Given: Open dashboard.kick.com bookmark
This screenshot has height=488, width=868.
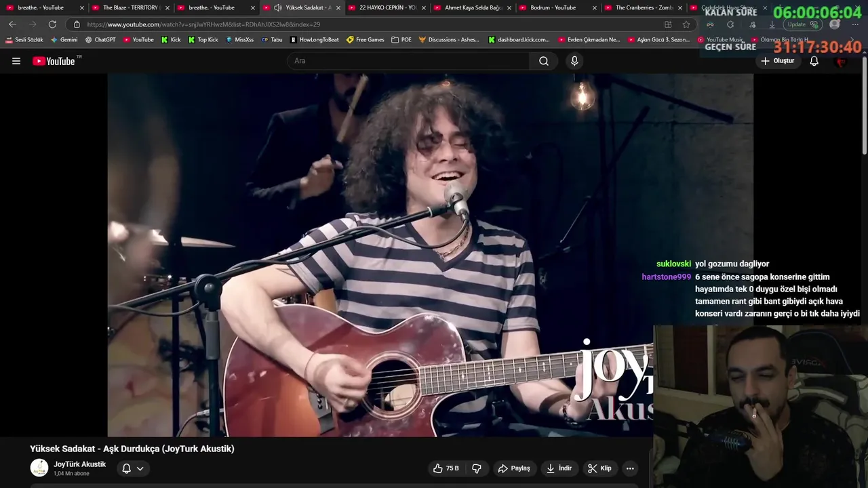Looking at the screenshot, I should (519, 40).
